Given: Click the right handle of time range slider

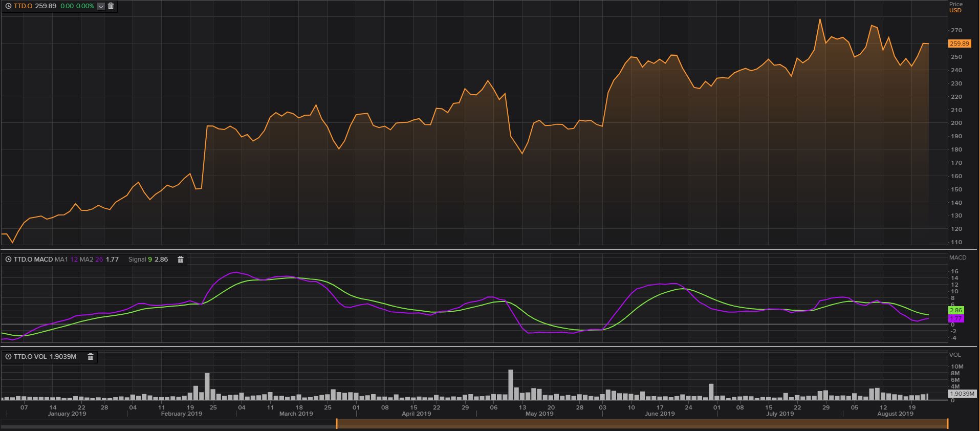Looking at the screenshot, I should click(948, 424).
